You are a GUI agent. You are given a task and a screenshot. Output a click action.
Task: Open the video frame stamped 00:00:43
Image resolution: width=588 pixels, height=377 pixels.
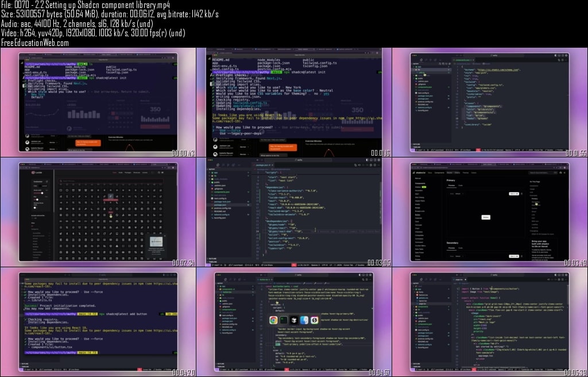pos(98,102)
